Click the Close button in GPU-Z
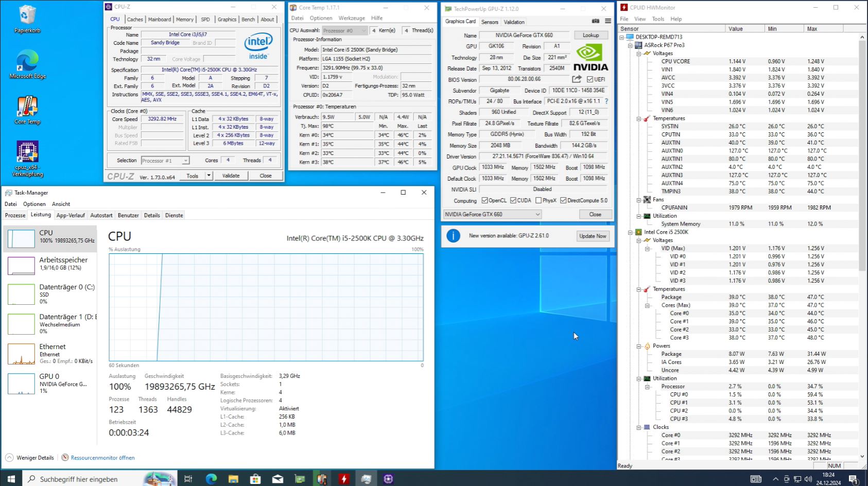868x486 pixels. 595,214
